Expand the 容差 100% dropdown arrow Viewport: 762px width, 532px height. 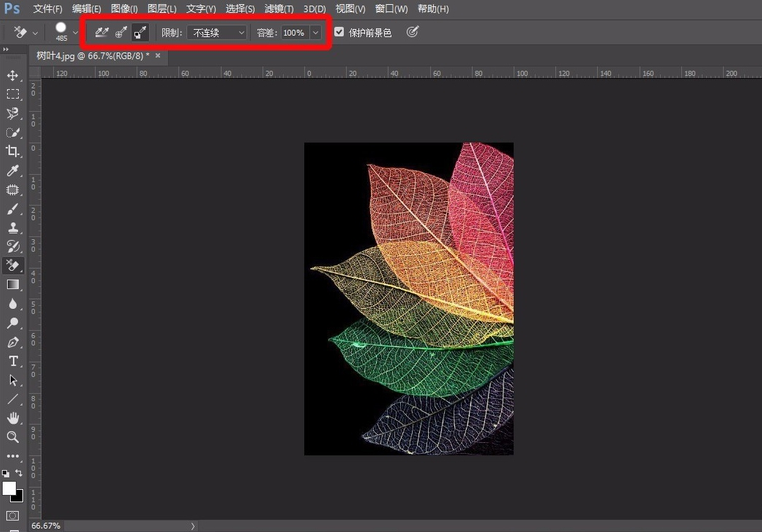click(316, 32)
